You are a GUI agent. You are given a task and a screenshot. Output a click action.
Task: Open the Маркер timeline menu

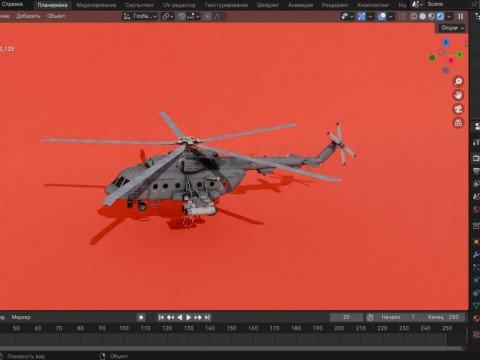click(21, 317)
